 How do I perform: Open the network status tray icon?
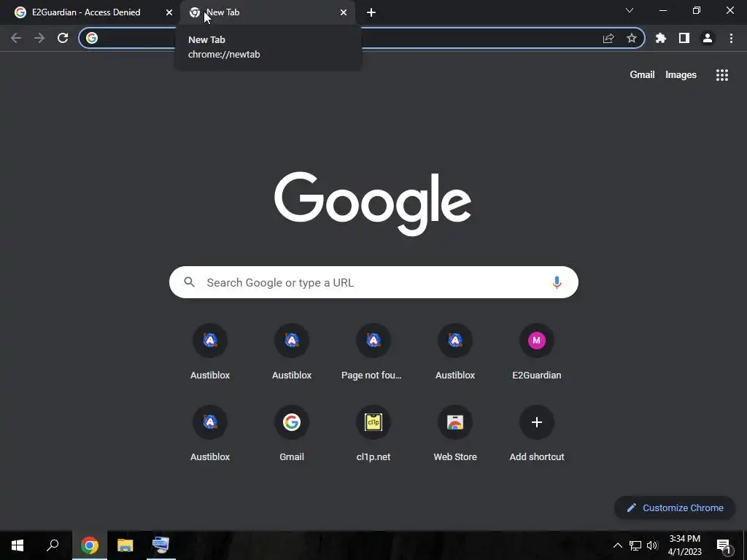tap(635, 545)
